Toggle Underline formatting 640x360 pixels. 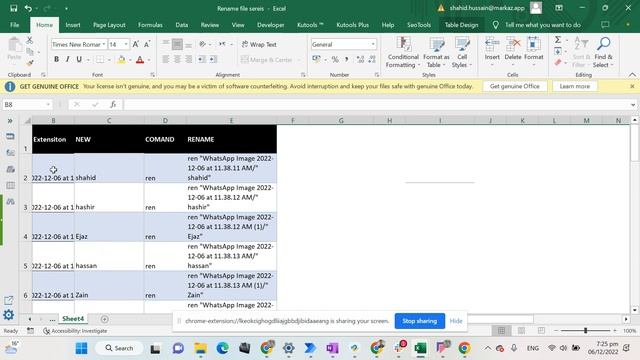pos(79,60)
